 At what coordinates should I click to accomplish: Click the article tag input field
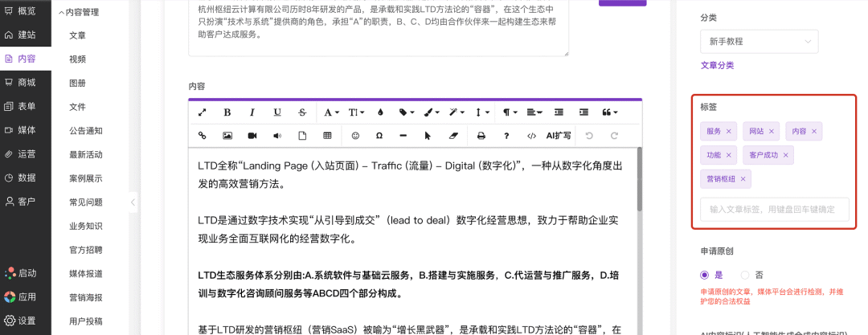[775, 210]
